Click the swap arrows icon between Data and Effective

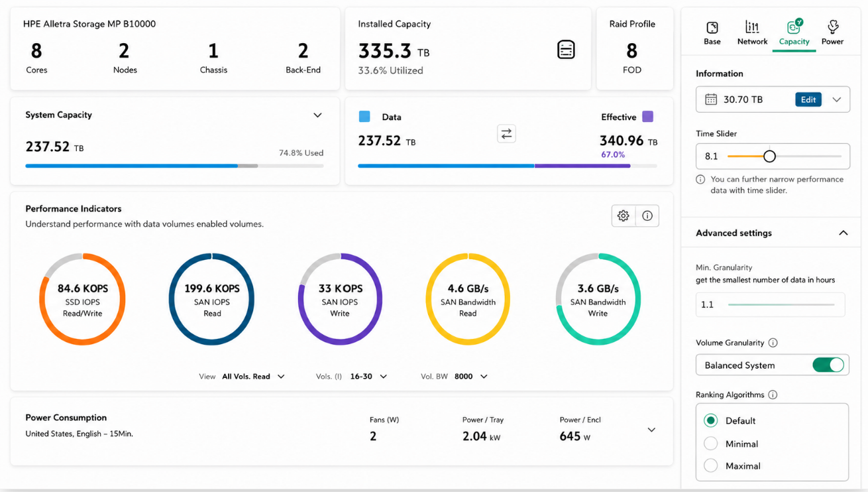[x=506, y=134]
